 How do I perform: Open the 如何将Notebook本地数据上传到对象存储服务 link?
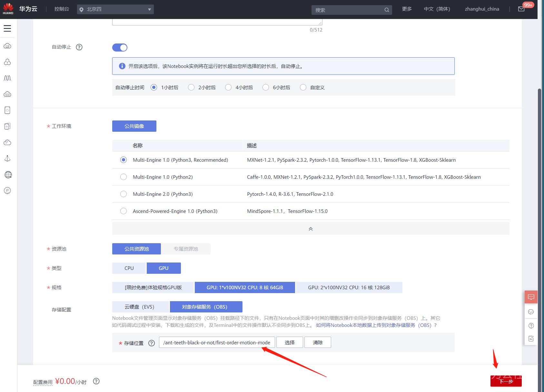[x=376, y=325]
